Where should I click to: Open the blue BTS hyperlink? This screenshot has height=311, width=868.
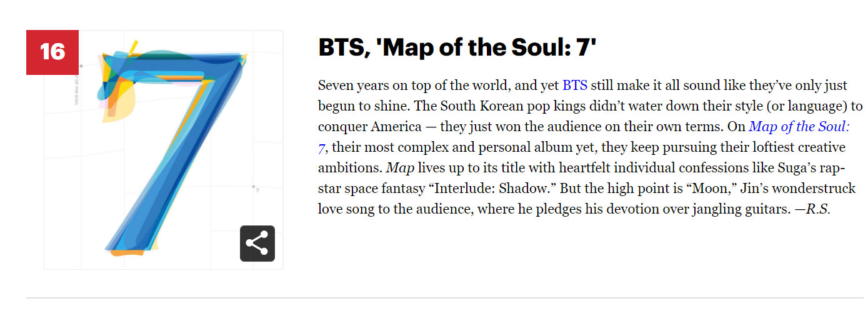click(575, 86)
